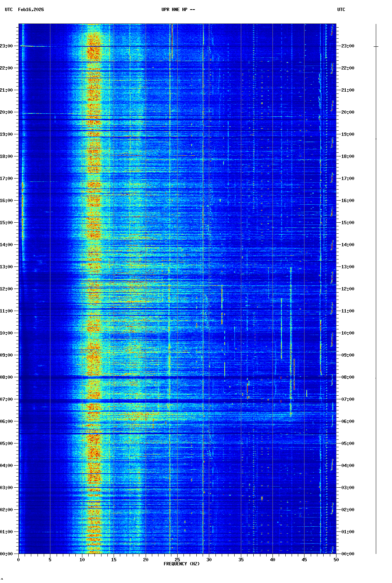
Task: Click the station title "UPR HNE HP --"
Action: [178, 10]
